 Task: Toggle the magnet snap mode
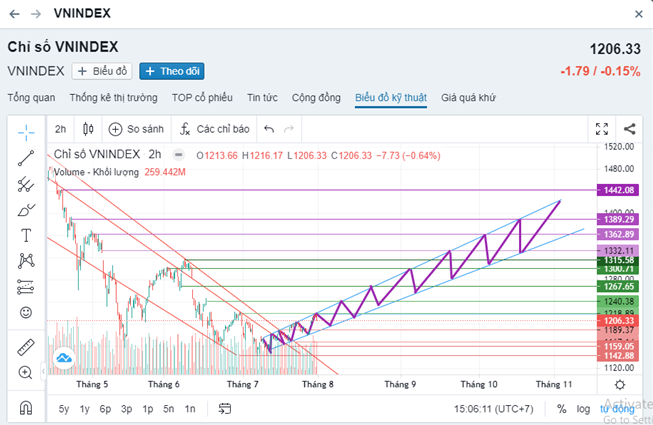click(26, 408)
